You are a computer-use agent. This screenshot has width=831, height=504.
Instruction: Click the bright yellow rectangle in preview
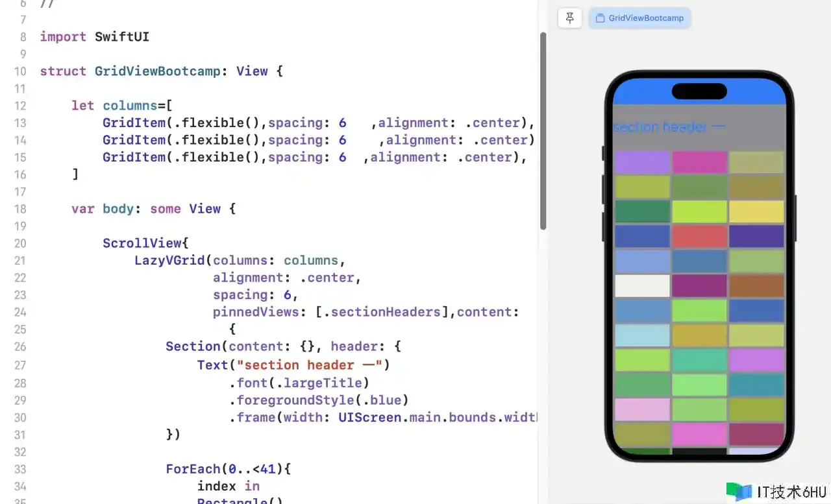pos(756,211)
